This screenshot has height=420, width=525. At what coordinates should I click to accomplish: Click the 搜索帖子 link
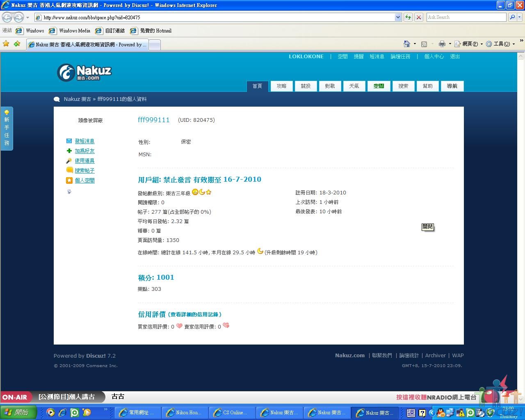click(84, 171)
